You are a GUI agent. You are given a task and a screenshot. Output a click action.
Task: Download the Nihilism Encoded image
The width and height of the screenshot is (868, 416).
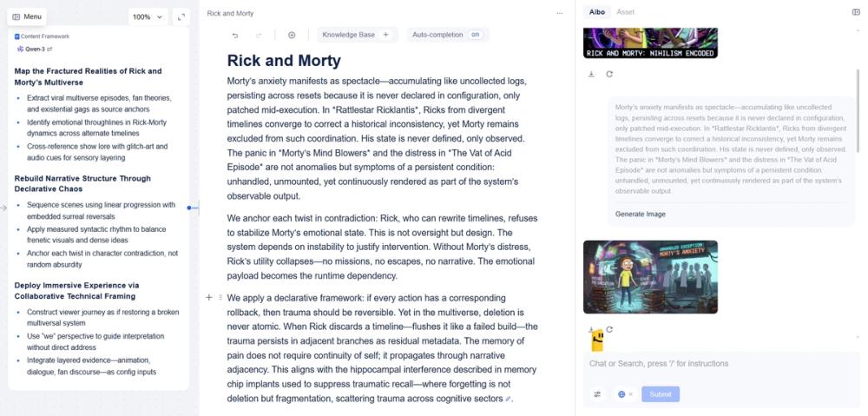(x=591, y=74)
